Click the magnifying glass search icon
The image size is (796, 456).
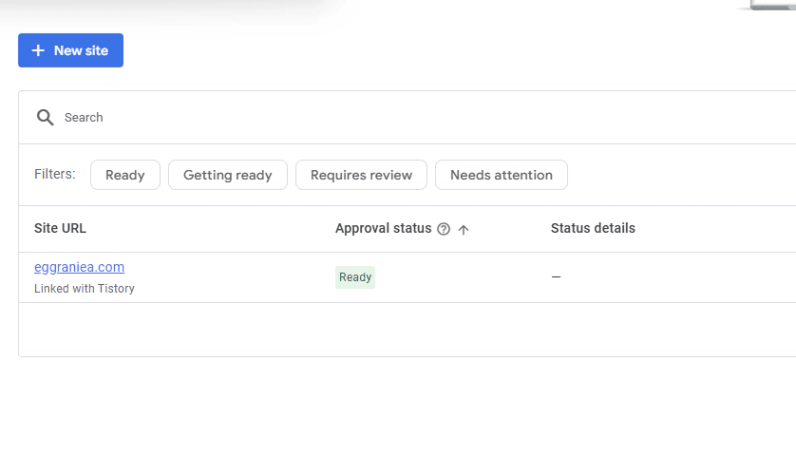click(45, 117)
